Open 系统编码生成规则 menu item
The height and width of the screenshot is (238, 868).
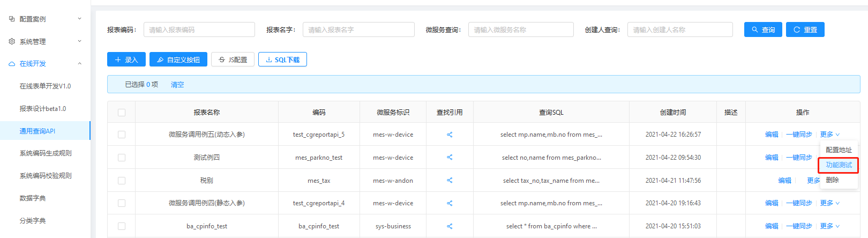[x=45, y=153]
